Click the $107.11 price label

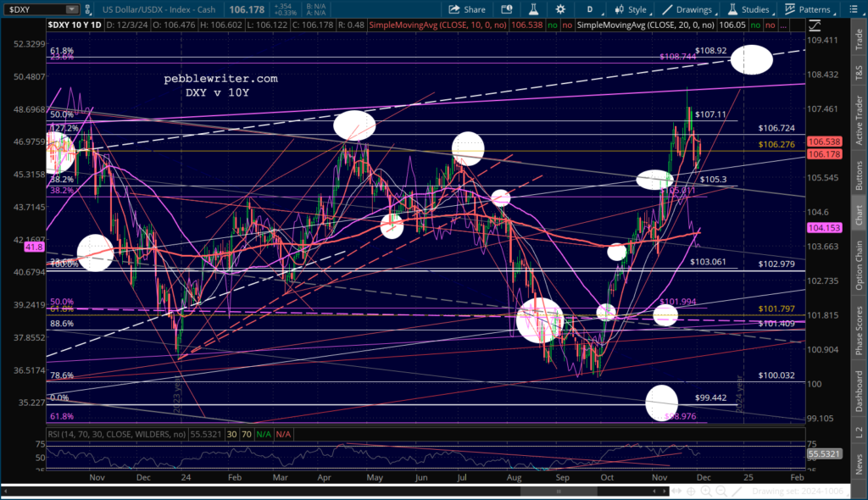click(x=711, y=114)
